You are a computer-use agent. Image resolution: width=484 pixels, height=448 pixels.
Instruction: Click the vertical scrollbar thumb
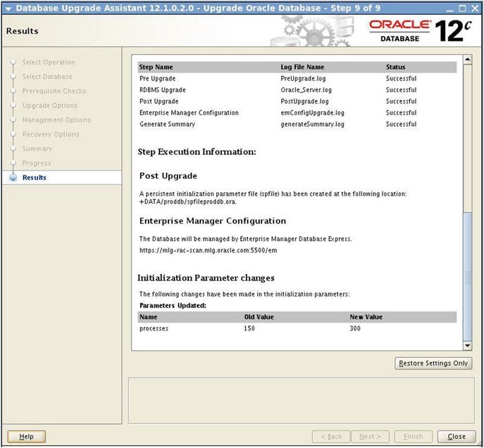click(x=467, y=276)
